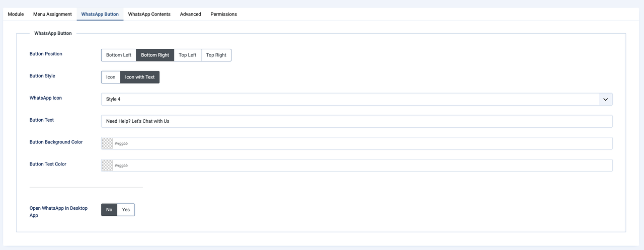Select the WhatsApp Button tab
644x250 pixels.
100,14
